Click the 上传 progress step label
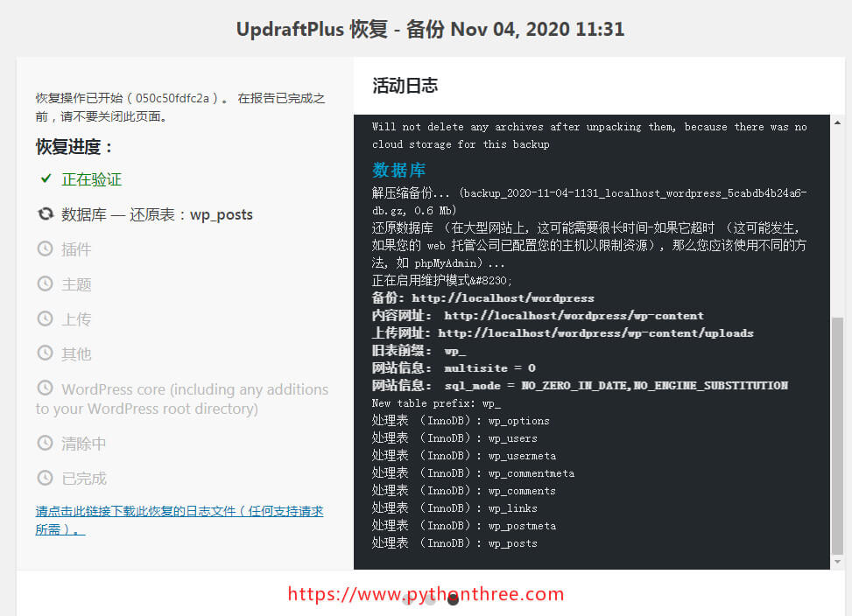Viewport: 852px width, 616px height. pyautogui.click(x=76, y=319)
